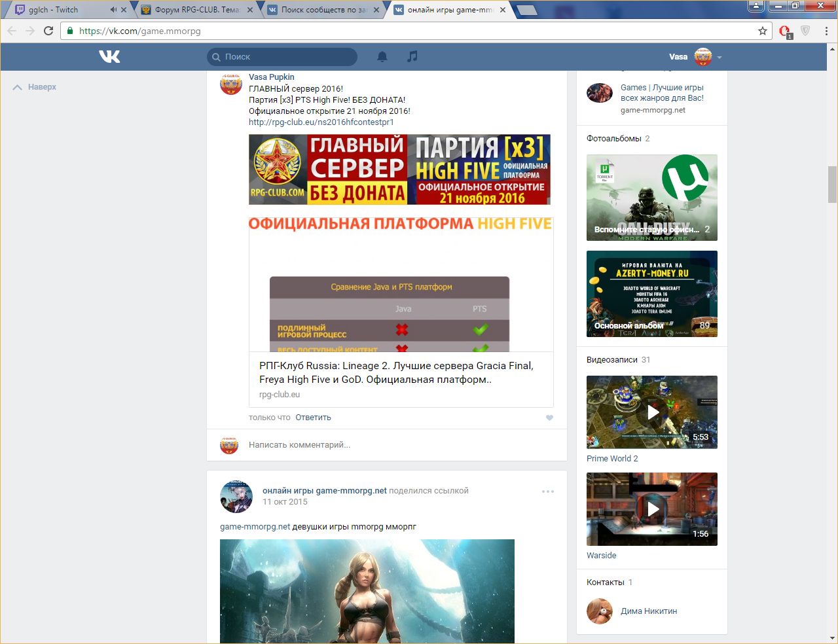This screenshot has width=838, height=644.
Task: Play Prime World 2 video thumbnail
Action: point(652,412)
